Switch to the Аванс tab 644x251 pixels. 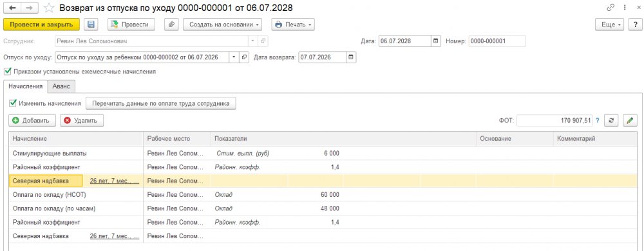[61, 86]
